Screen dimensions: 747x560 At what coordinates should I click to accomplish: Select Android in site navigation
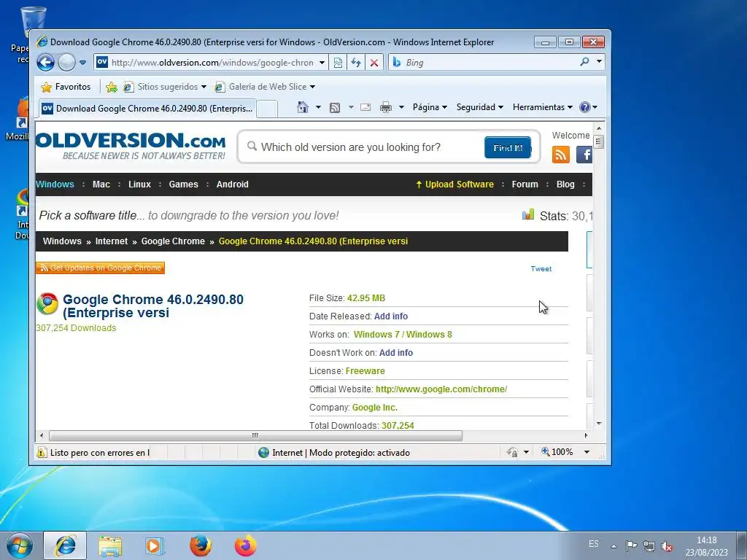click(233, 184)
